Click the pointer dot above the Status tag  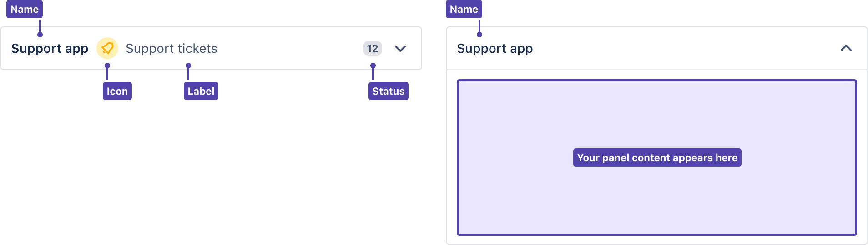pos(373,66)
